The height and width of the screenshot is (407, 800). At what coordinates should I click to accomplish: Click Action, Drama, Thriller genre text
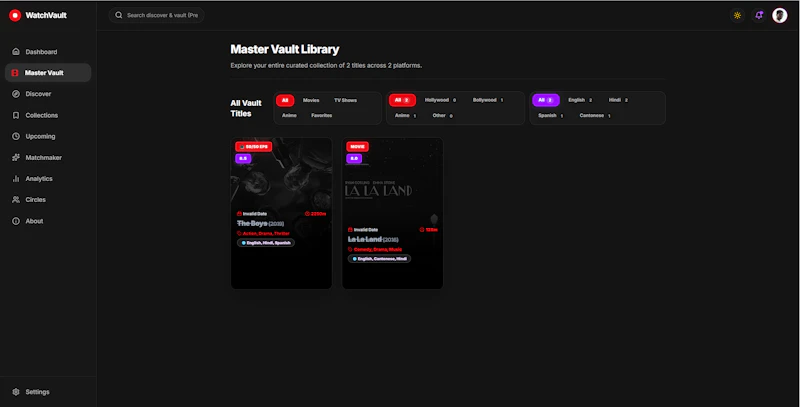click(266, 233)
